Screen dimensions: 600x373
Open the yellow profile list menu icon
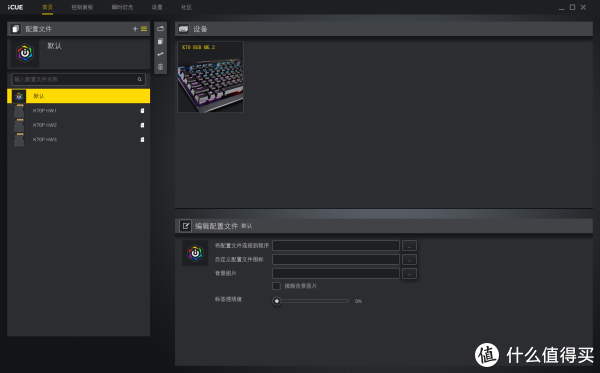[x=144, y=29]
